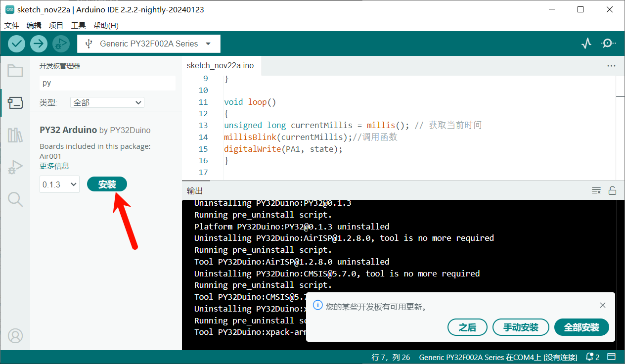
Task: Start debugging with the debug toolbar icon
Action: click(x=61, y=44)
